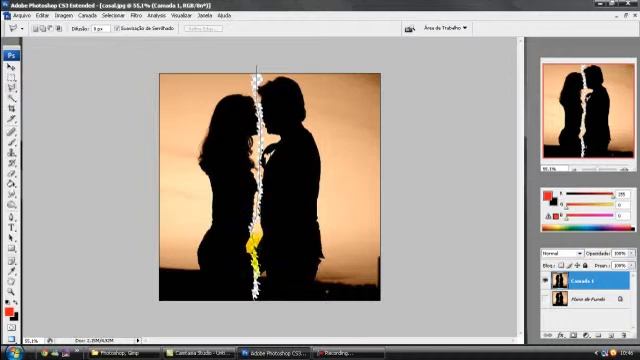Click the Difusão feather input field
The height and width of the screenshot is (360, 640).
(100, 29)
